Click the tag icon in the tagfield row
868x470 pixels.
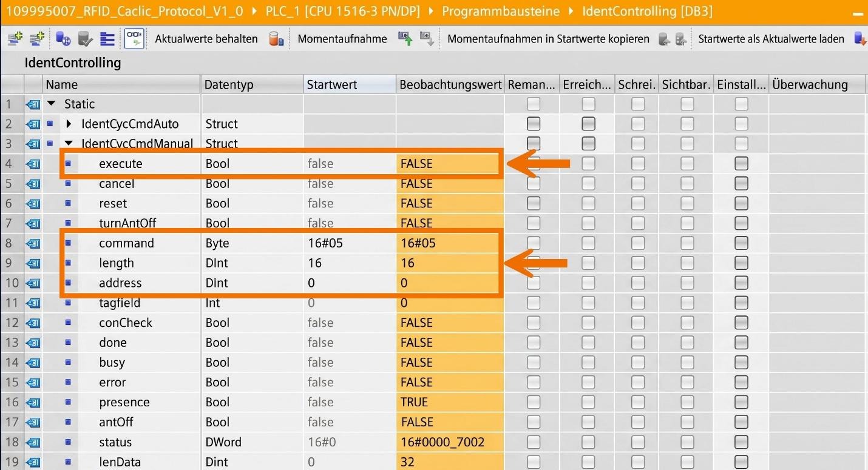(33, 303)
